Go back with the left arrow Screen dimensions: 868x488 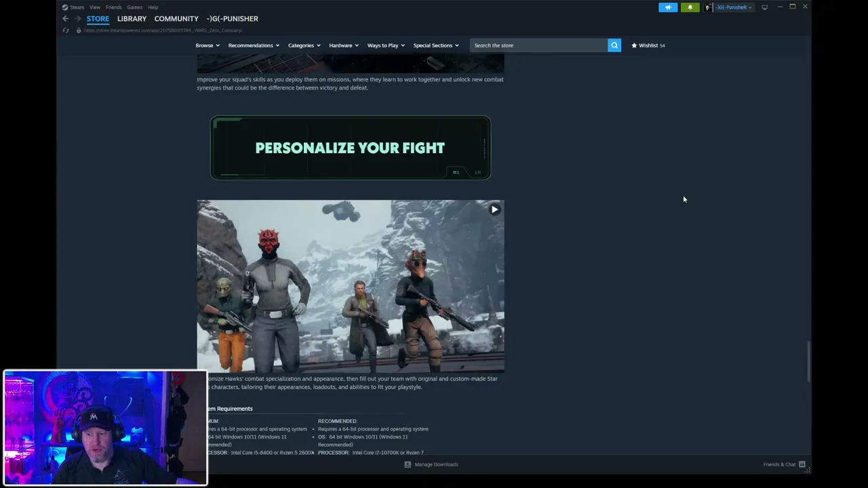coord(65,19)
